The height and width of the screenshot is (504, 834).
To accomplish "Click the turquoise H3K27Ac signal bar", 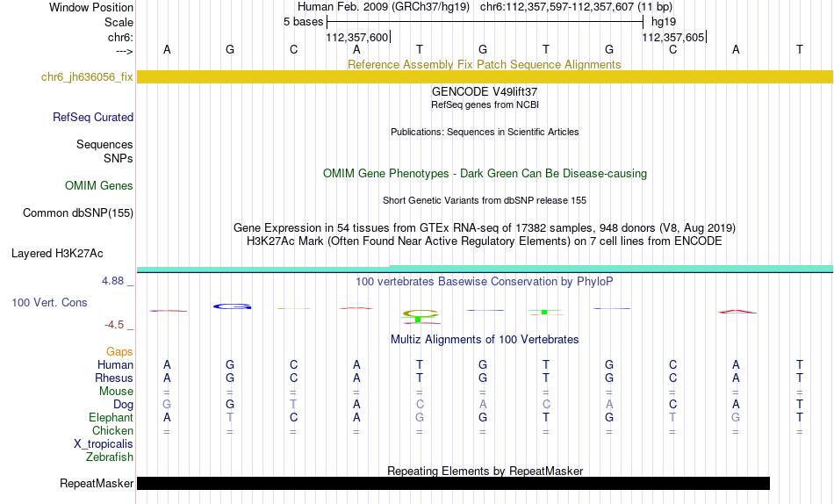I will (x=485, y=269).
